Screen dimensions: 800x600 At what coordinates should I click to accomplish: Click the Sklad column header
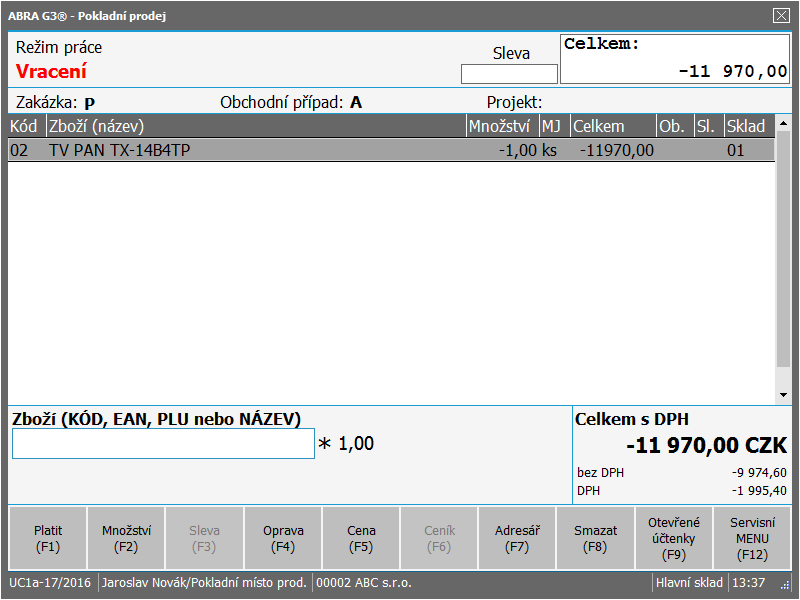coord(748,126)
